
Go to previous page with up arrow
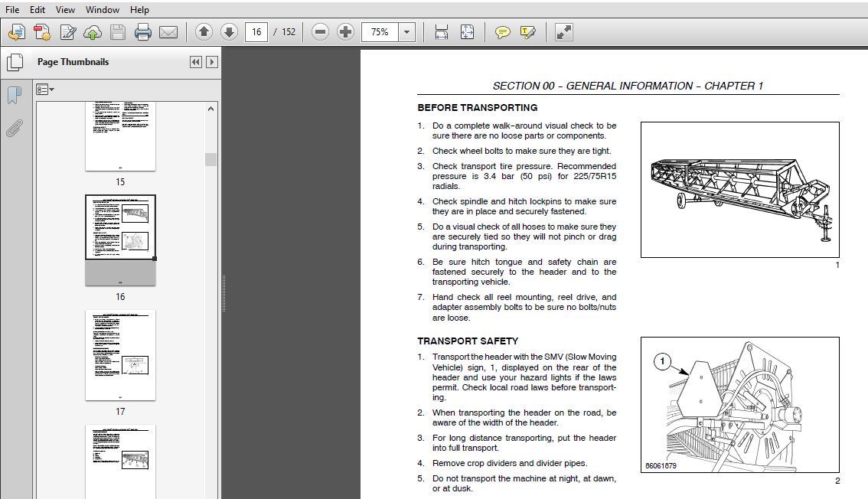204,32
